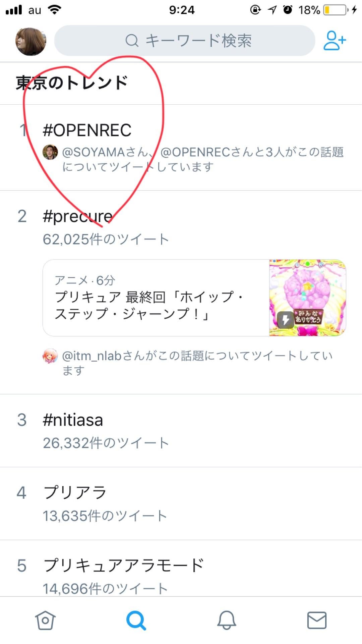Viewport: 362px width, 644px height.
Task: Tap the add contacts icon
Action: (x=334, y=41)
